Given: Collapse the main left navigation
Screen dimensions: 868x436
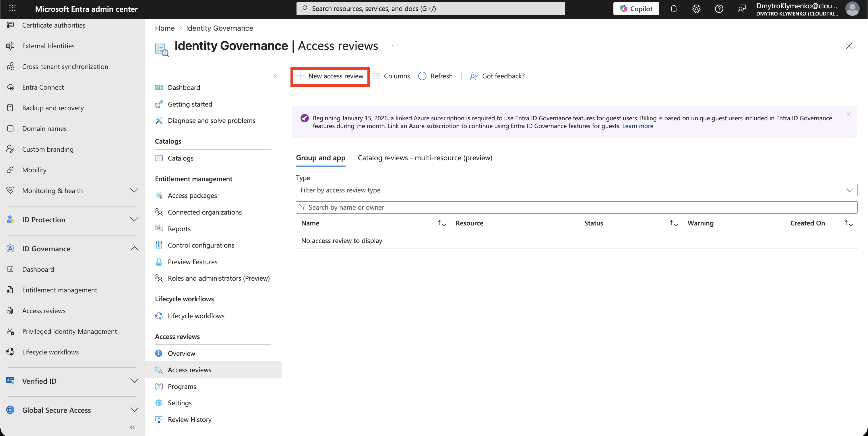Looking at the screenshot, I should point(132,427).
